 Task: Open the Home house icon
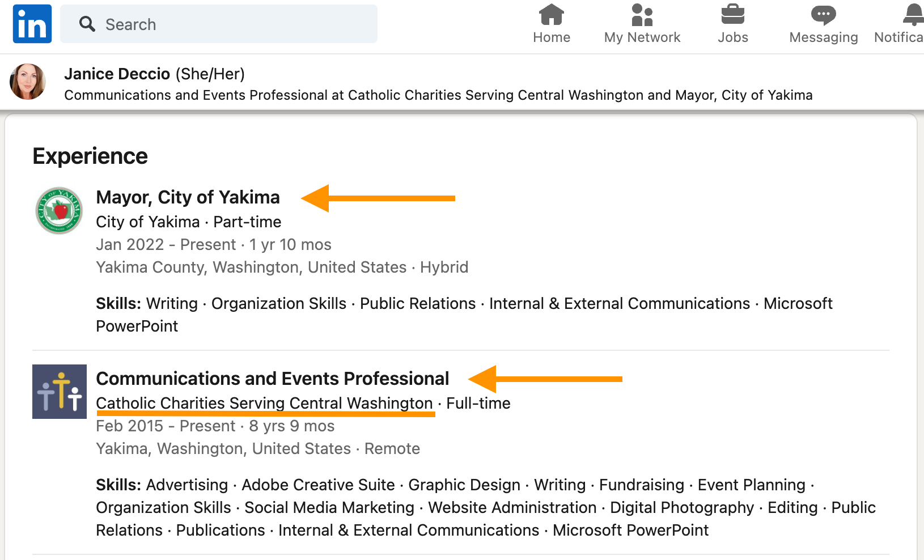coord(551,15)
